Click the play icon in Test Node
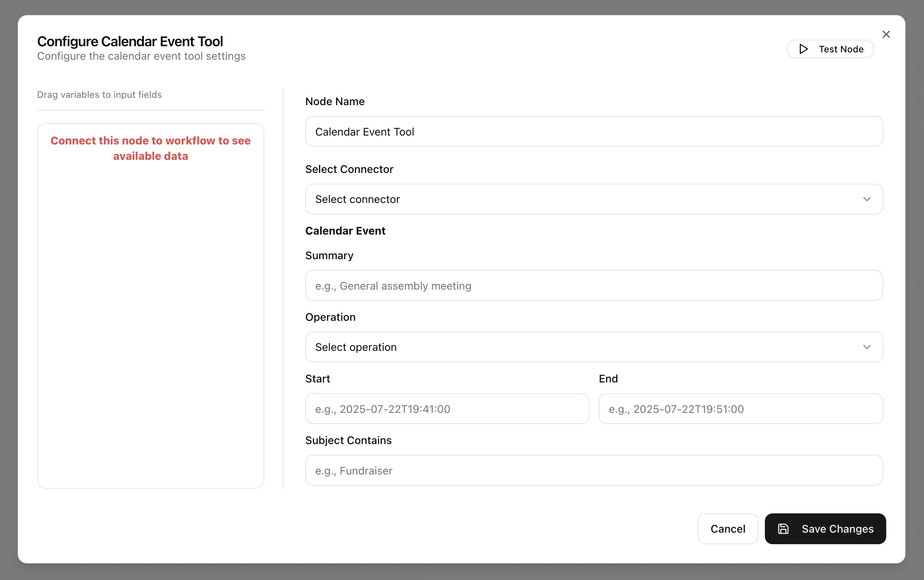Viewport: 924px width, 580px height. (x=803, y=49)
